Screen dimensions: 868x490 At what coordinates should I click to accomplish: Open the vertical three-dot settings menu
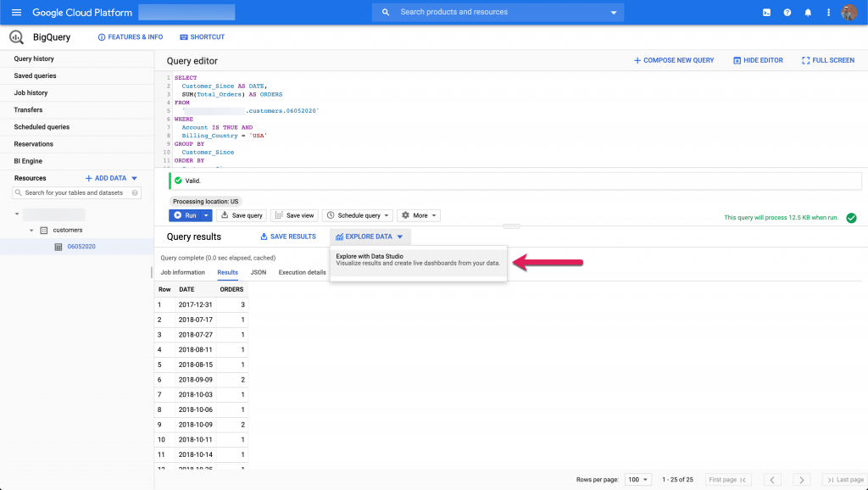tap(829, 12)
